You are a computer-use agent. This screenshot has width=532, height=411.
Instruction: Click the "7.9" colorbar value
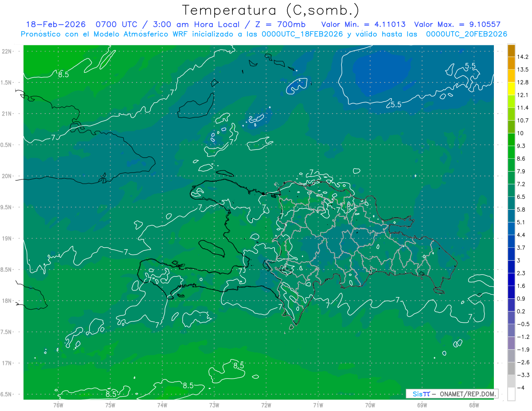pyautogui.click(x=522, y=171)
